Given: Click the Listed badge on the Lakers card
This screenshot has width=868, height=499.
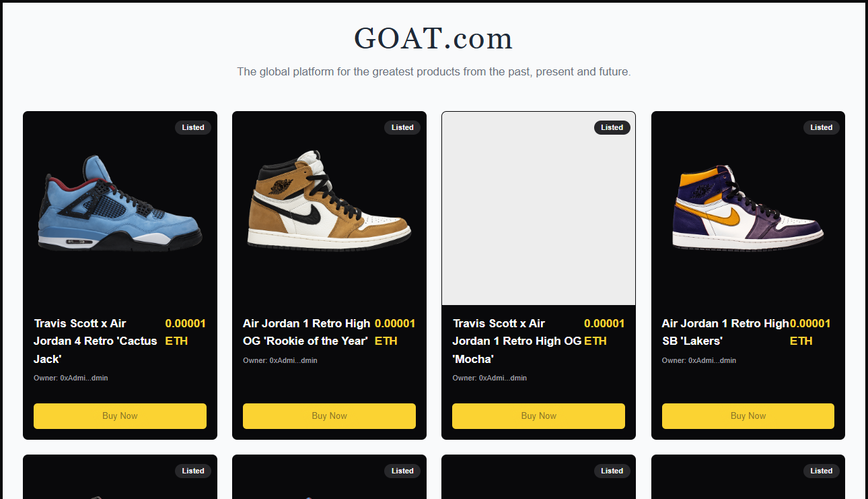Looking at the screenshot, I should tap(822, 127).
